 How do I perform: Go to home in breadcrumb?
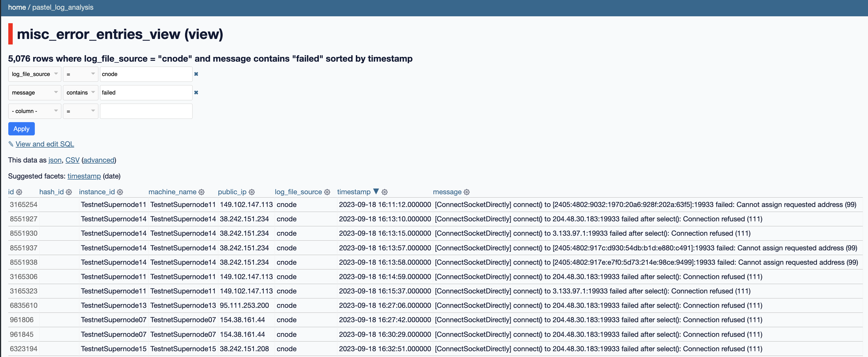17,7
